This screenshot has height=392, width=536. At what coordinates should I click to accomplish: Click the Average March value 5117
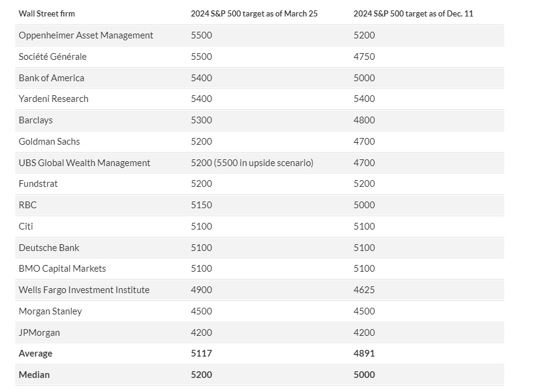201,354
